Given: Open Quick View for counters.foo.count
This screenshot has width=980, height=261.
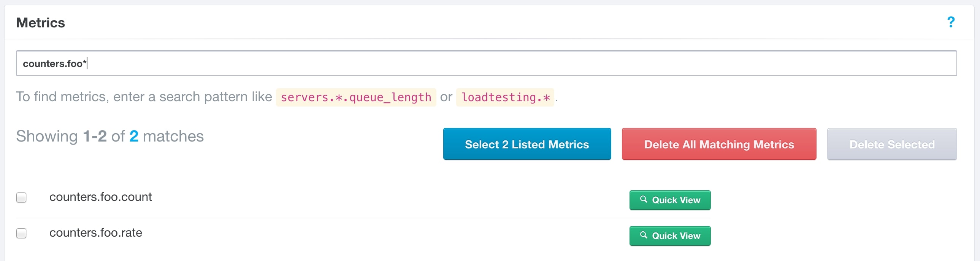Looking at the screenshot, I should point(670,200).
